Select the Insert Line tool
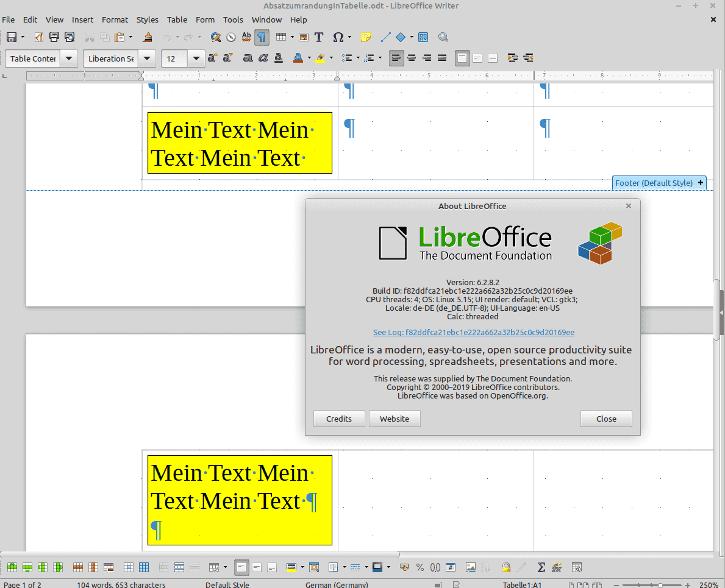725x588 pixels. 385,37
